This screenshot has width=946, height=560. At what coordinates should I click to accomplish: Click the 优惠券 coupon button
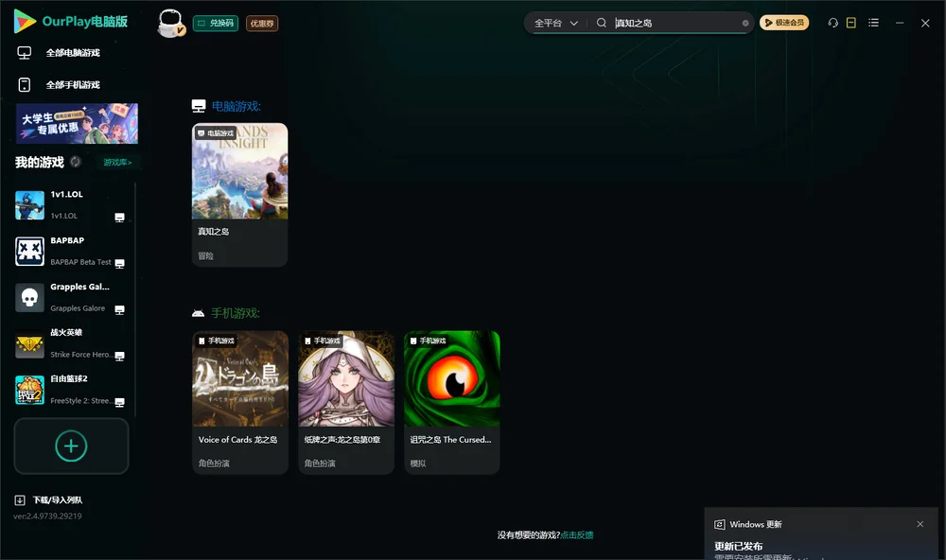tap(262, 24)
